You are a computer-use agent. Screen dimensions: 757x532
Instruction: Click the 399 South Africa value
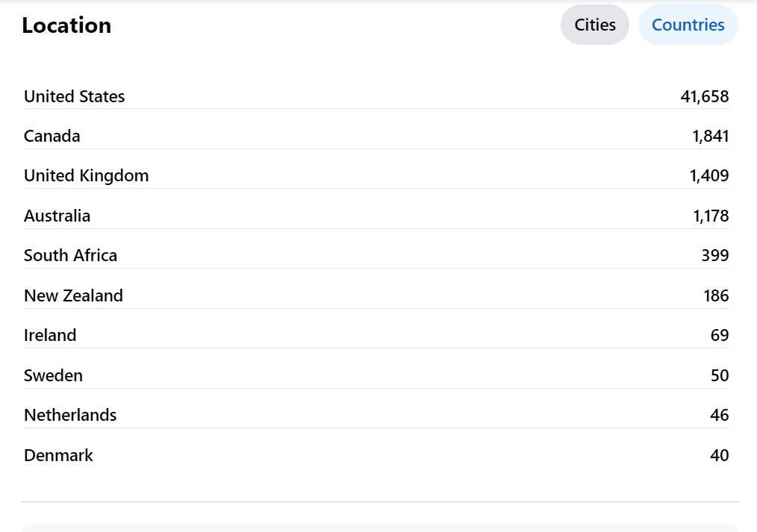click(x=715, y=255)
